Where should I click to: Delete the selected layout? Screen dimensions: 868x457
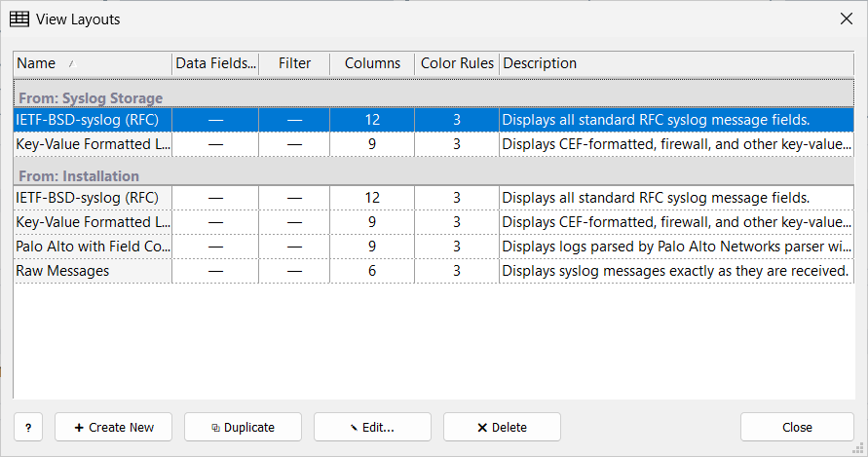tap(502, 427)
